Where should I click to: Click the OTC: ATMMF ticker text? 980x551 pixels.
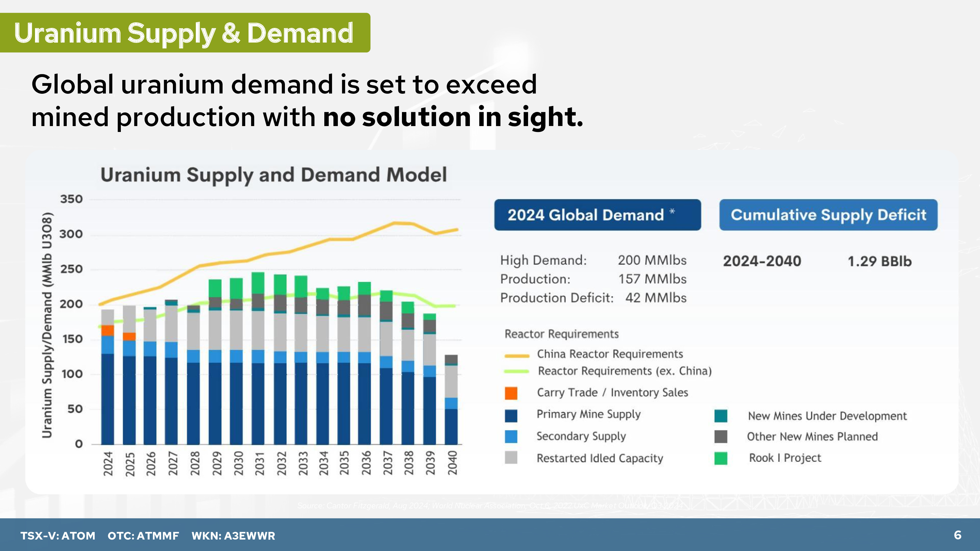pyautogui.click(x=143, y=536)
